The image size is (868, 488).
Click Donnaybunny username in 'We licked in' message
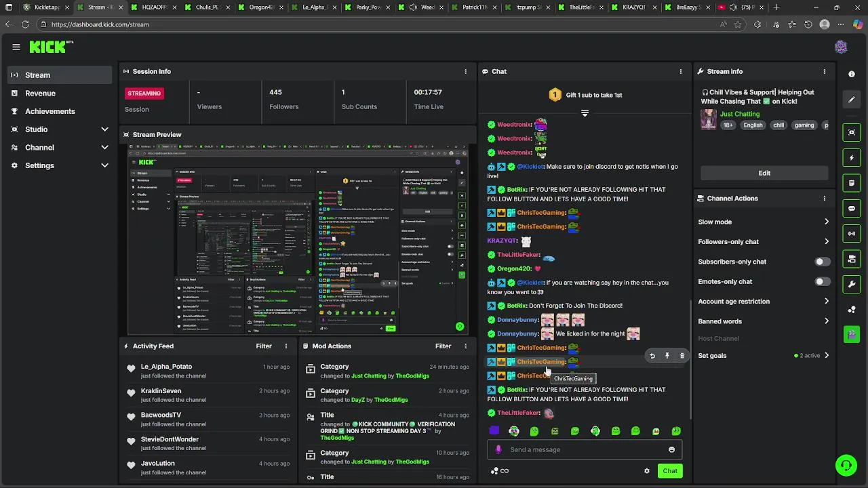(517, 334)
